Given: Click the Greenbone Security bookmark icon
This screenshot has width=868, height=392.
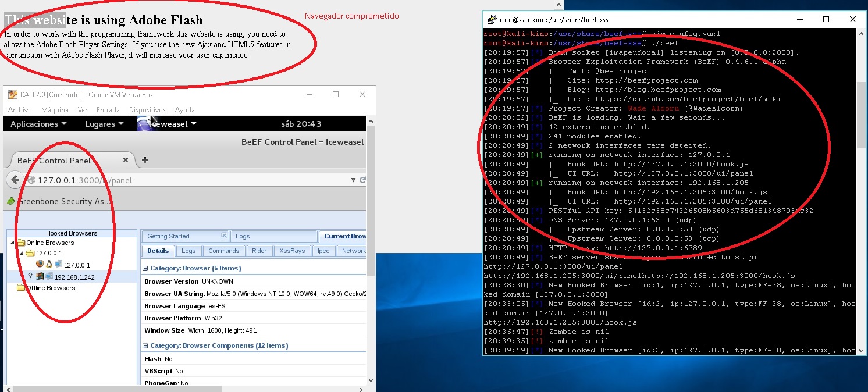Looking at the screenshot, I should pyautogui.click(x=10, y=201).
